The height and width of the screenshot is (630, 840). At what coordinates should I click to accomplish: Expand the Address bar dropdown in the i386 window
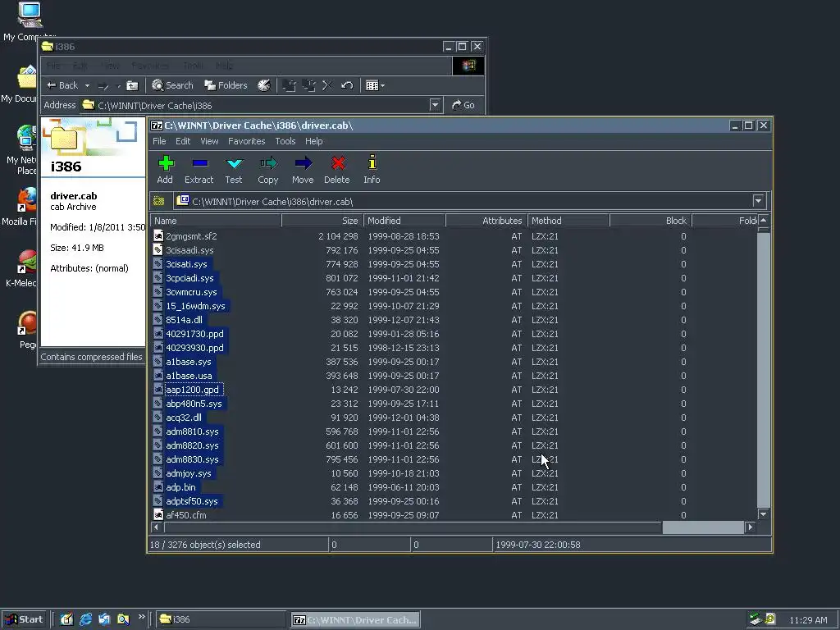436,105
